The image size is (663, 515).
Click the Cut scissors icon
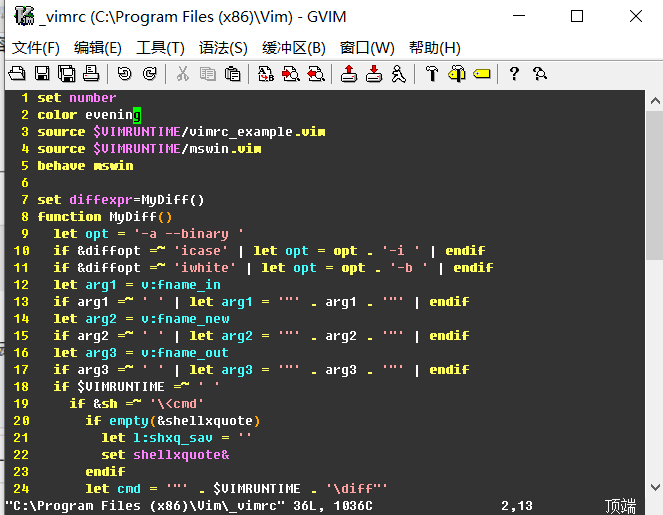[x=183, y=74]
